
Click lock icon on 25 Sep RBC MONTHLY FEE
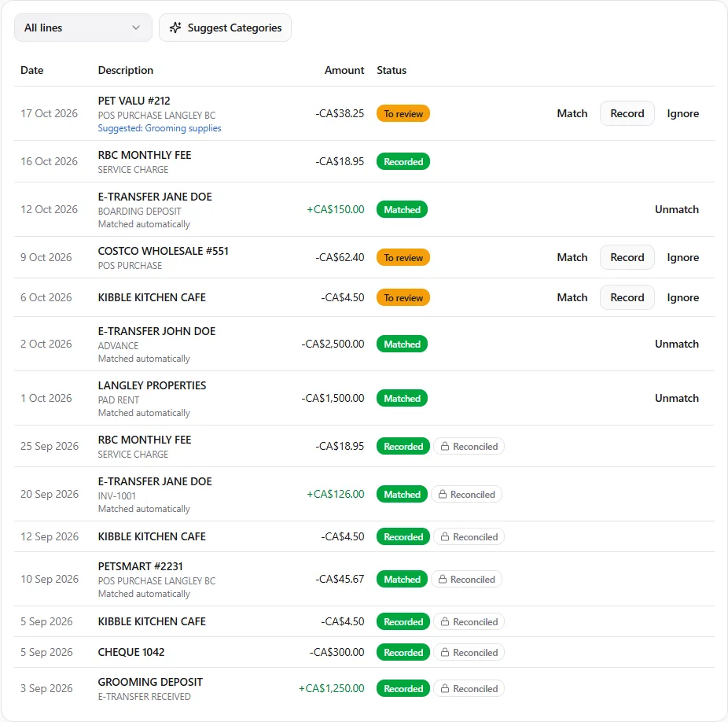coord(445,446)
